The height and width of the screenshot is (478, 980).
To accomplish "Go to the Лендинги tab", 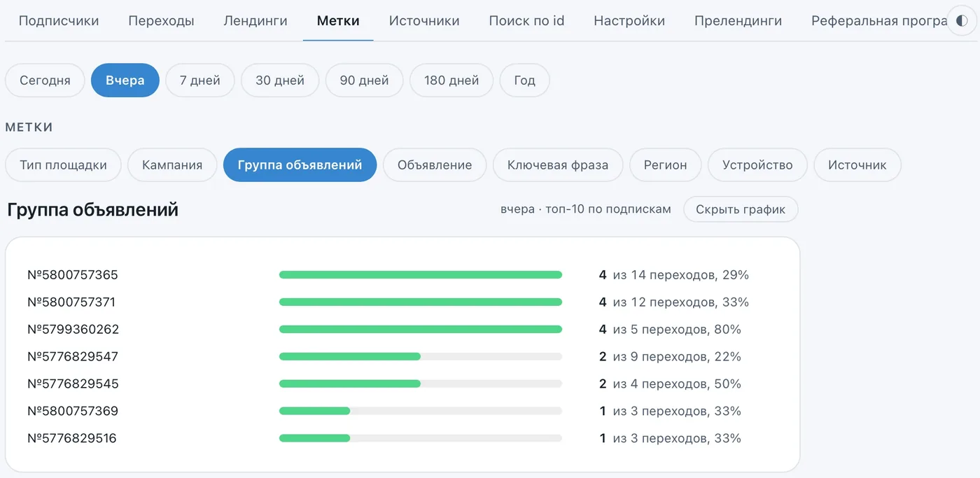I will (x=255, y=21).
